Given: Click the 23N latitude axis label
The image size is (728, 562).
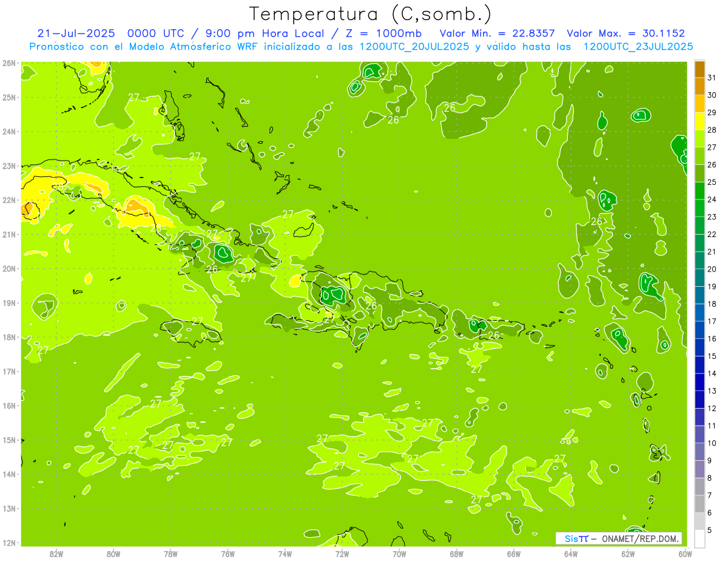Looking at the screenshot, I should (x=9, y=166).
